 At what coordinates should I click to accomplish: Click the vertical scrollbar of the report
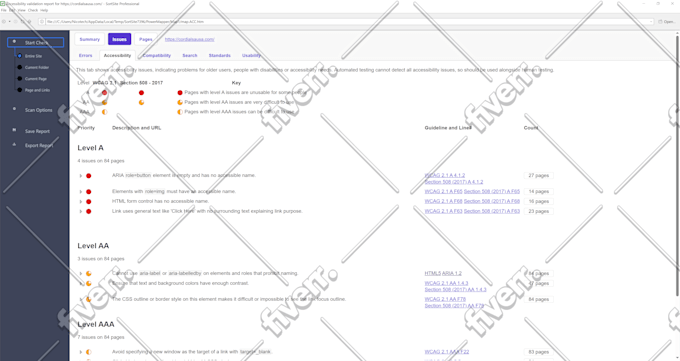click(678, 165)
